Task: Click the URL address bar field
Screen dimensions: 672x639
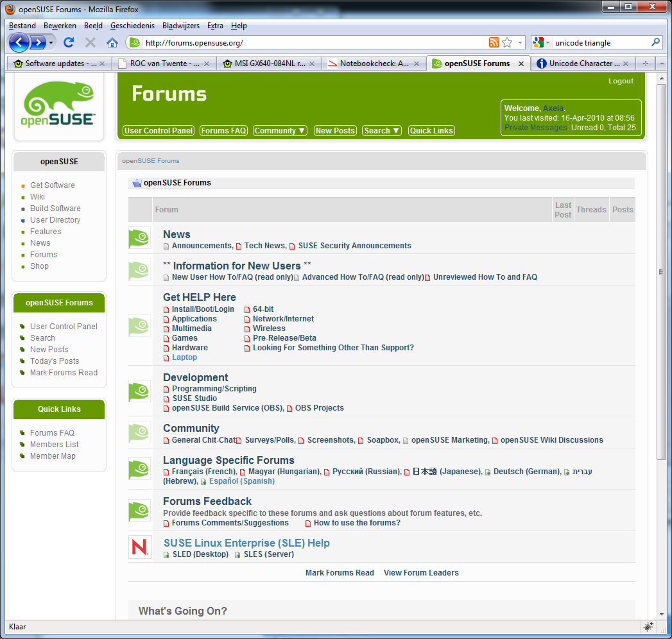Action: point(315,42)
